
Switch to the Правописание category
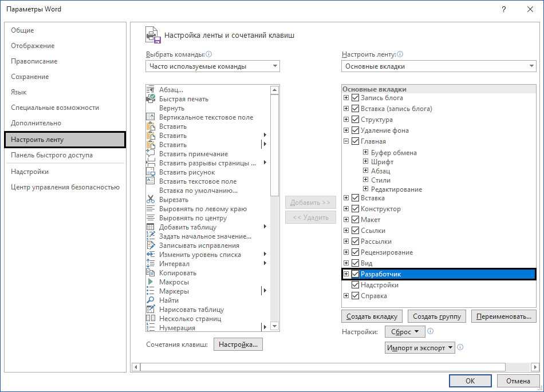[34, 61]
